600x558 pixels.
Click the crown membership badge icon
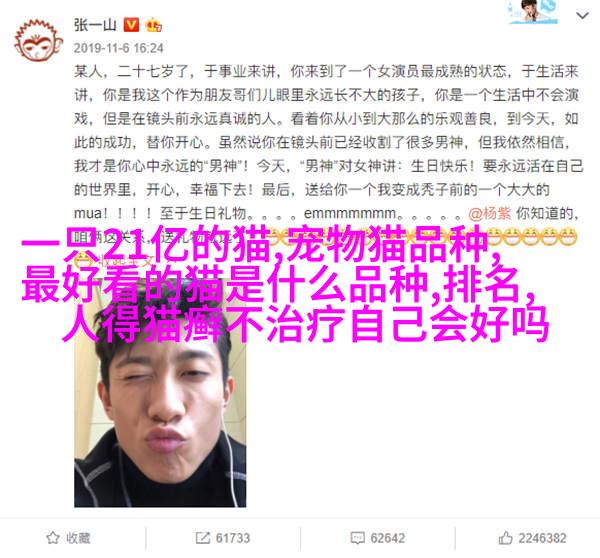click(x=154, y=25)
